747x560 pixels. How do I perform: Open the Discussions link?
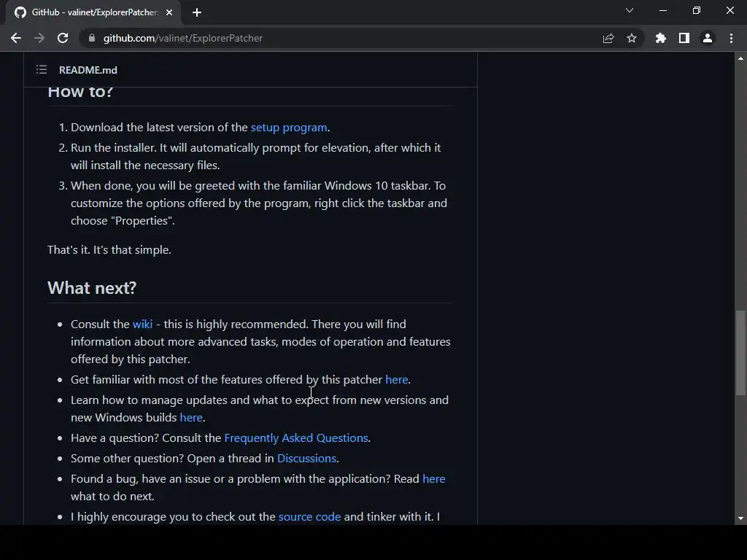pos(307,459)
